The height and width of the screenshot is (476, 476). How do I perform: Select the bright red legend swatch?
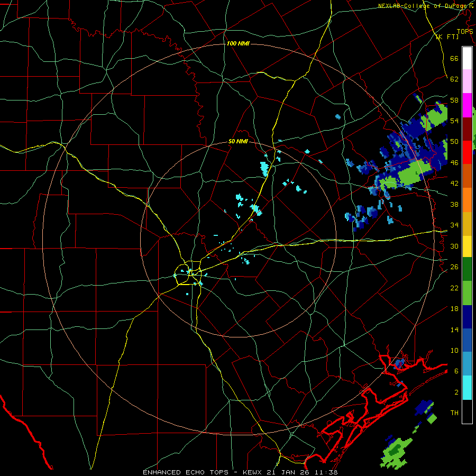coord(467,152)
